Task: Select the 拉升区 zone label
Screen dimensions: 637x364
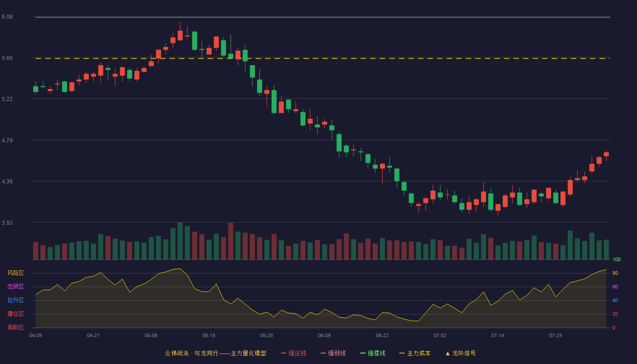Action: (x=16, y=300)
